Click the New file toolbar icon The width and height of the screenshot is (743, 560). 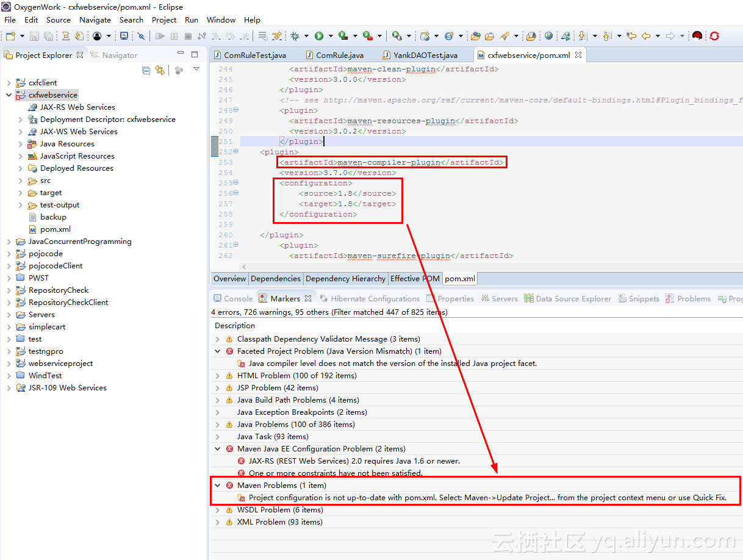pos(10,36)
